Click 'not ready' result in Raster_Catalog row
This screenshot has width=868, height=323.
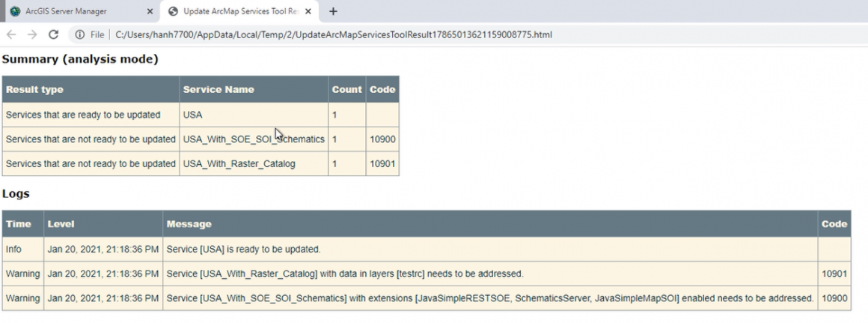91,163
